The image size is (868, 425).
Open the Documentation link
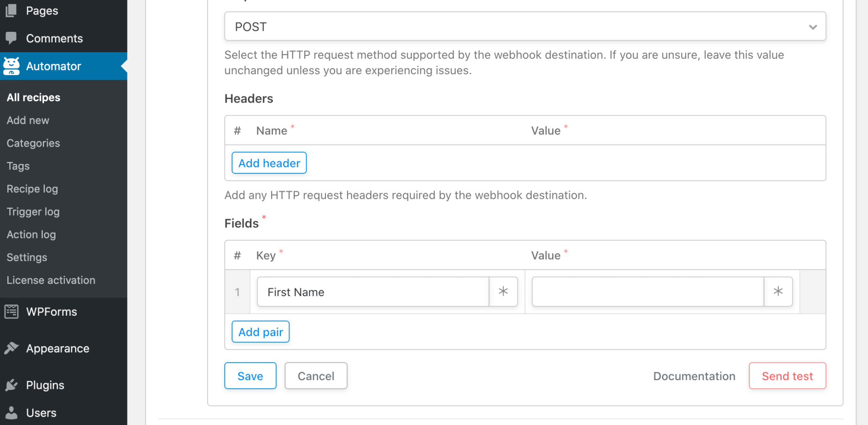tap(694, 376)
